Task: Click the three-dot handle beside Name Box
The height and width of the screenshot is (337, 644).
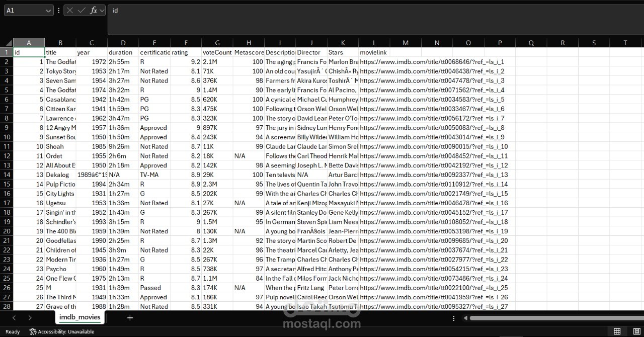Action: coord(58,10)
